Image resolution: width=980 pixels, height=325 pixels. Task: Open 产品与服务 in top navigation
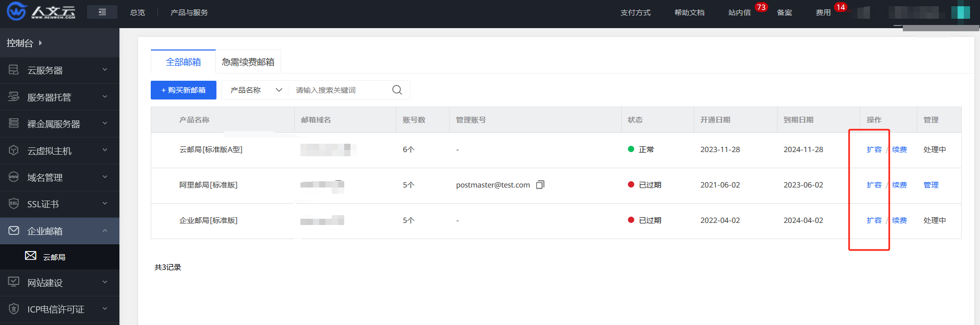pyautogui.click(x=189, y=12)
